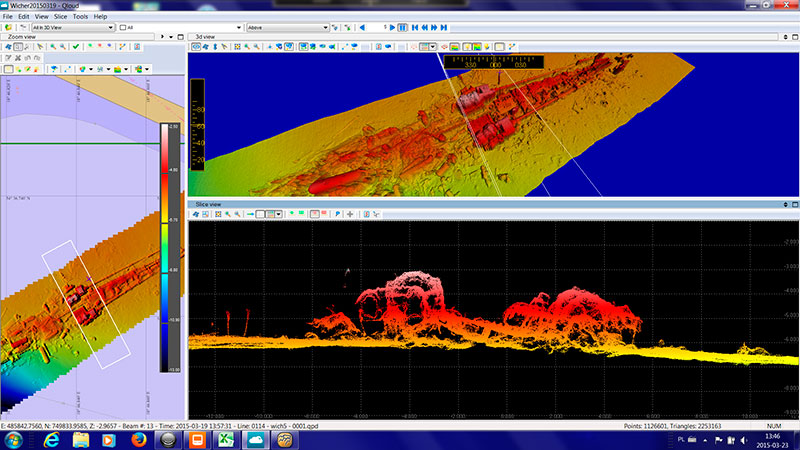
Task: Toggle the 'All' checkbox in top toolbar
Action: tap(123, 28)
